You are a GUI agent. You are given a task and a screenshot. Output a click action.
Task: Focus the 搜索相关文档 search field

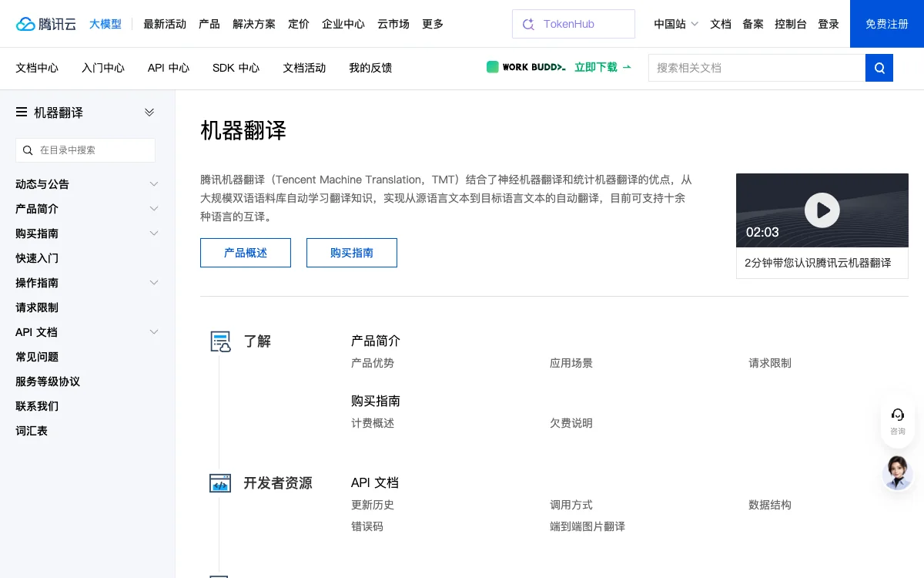pyautogui.click(x=757, y=68)
